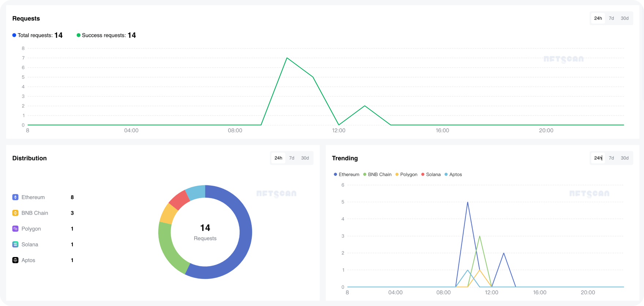Select 24h range in Requests panel
This screenshot has width=644, height=306.
(598, 18)
